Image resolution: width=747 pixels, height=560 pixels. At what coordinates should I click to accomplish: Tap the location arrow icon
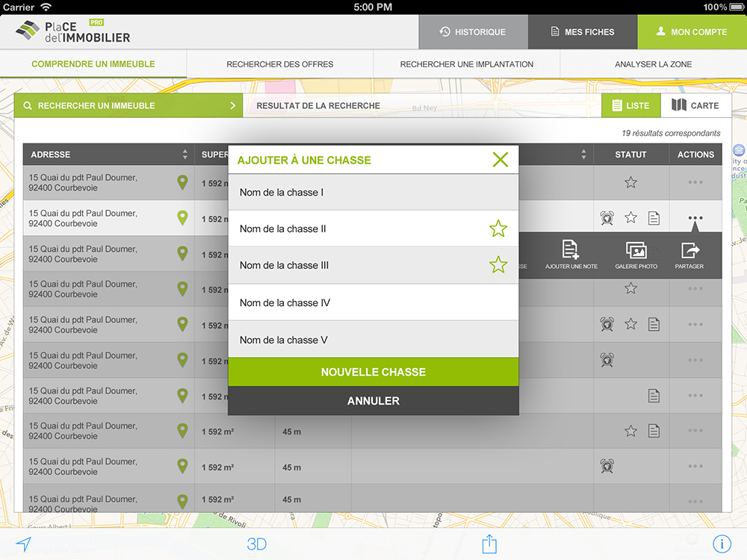pyautogui.click(x=24, y=544)
